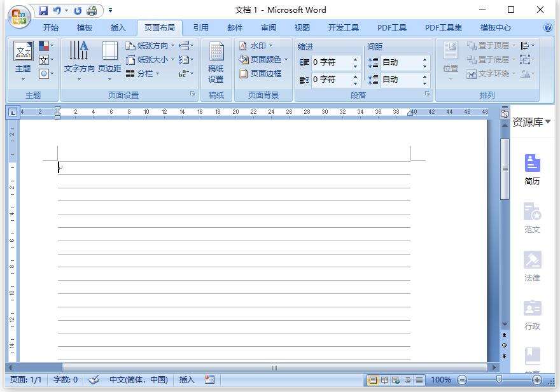
Task: Toggle 插入 insert mode in status bar
Action: 186,379
